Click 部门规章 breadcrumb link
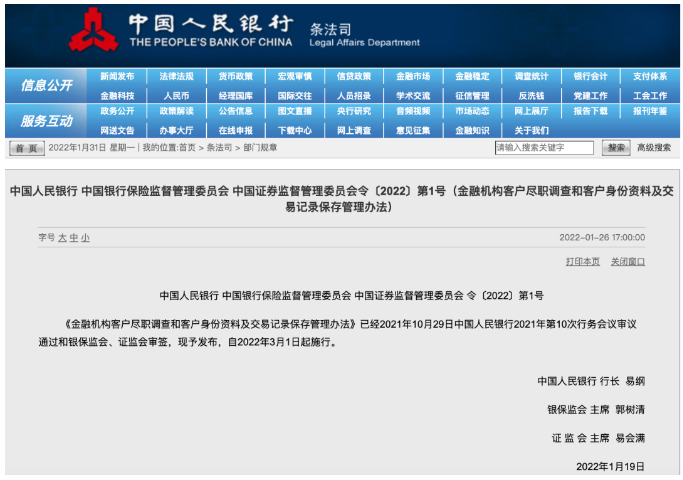Viewport: 683px width, 480px height. (260, 148)
